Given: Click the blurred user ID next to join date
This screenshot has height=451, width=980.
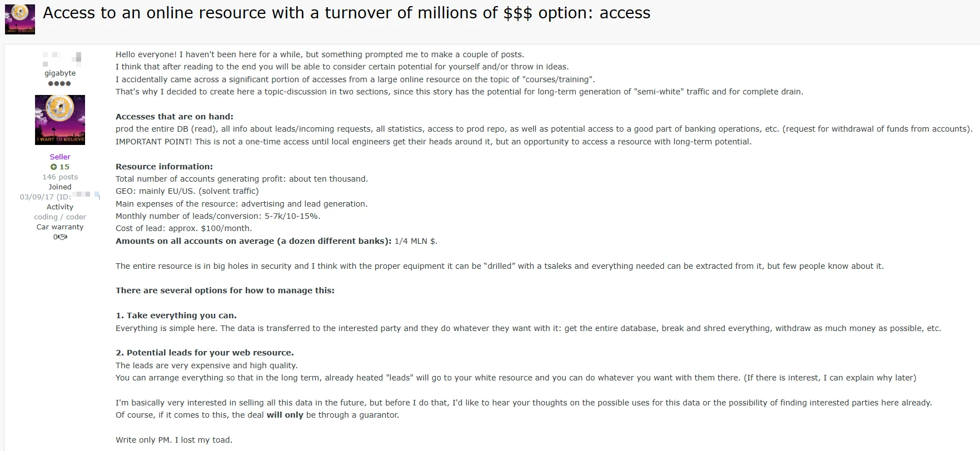Looking at the screenshot, I should pos(86,195).
